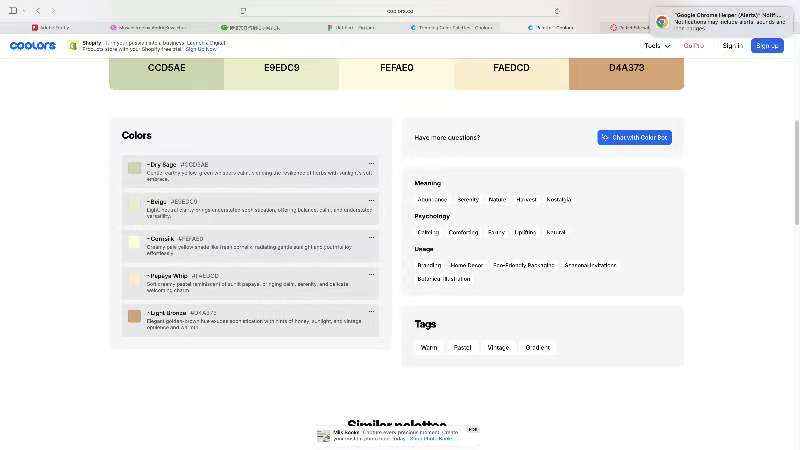Close the bottom banner ad
800x450 pixels.
[472, 429]
